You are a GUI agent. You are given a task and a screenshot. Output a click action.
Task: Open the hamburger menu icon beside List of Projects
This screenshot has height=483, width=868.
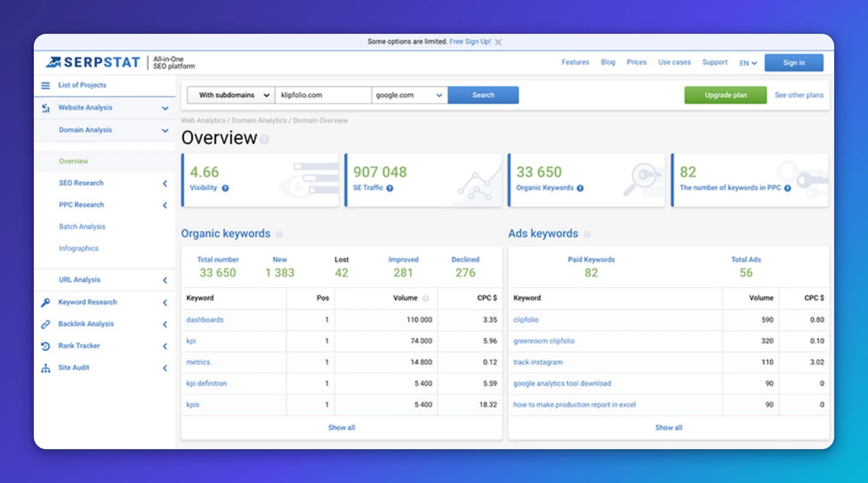(46, 85)
